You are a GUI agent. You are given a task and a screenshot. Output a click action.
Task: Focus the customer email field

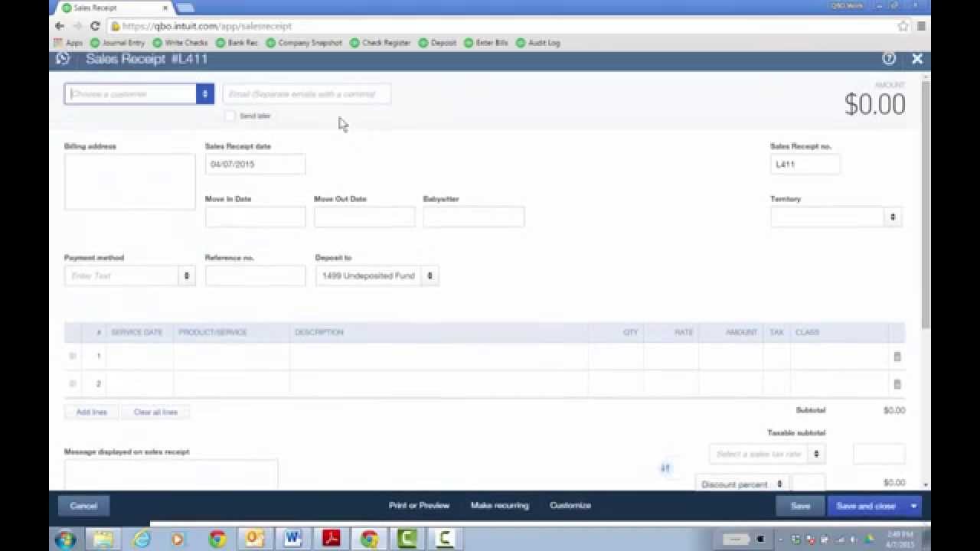[306, 94]
